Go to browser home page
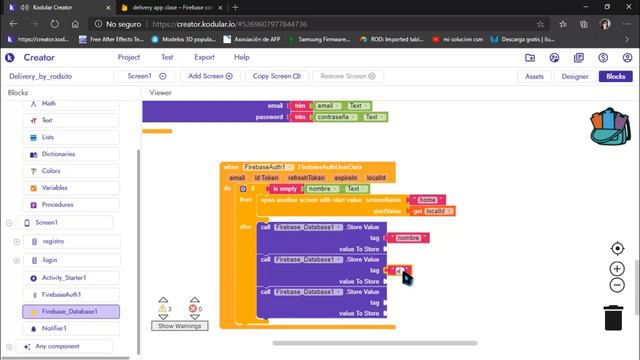Screen dimensions: 640x360 point(75,24)
